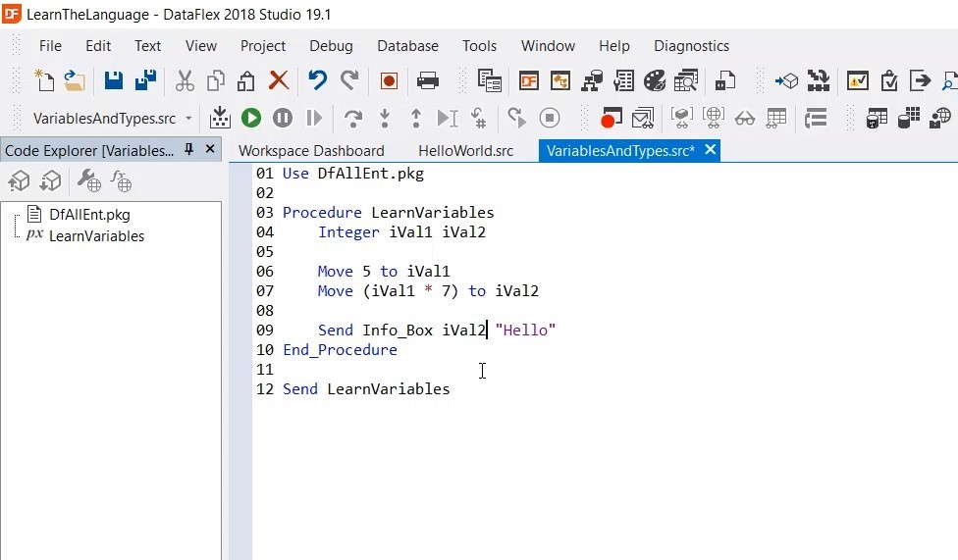This screenshot has height=560, width=958.
Task: Click the red-dot Breakpoints window icon
Action: 611,119
